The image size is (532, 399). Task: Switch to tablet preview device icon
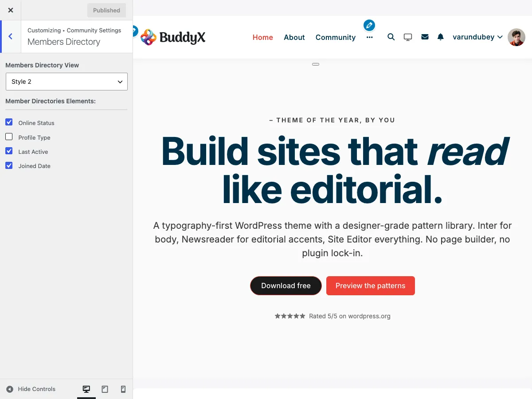pyautogui.click(x=105, y=389)
